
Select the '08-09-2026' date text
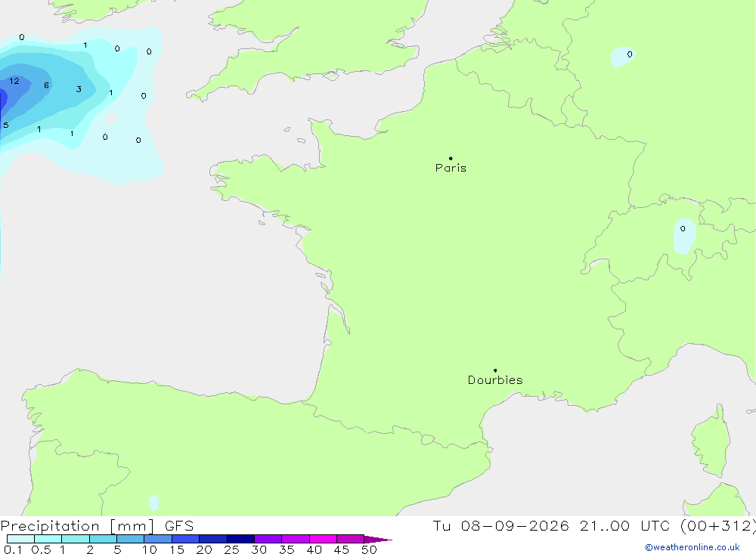514,525
